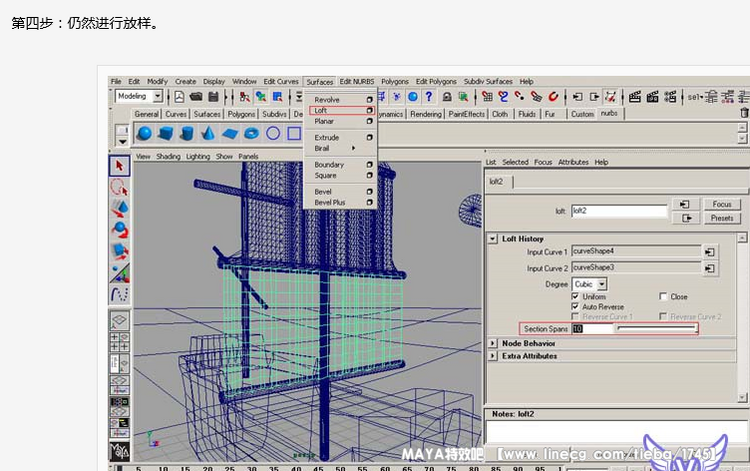Click the NURBS sphere shelf icon
The height and width of the screenshot is (471, 750).
coord(144,134)
